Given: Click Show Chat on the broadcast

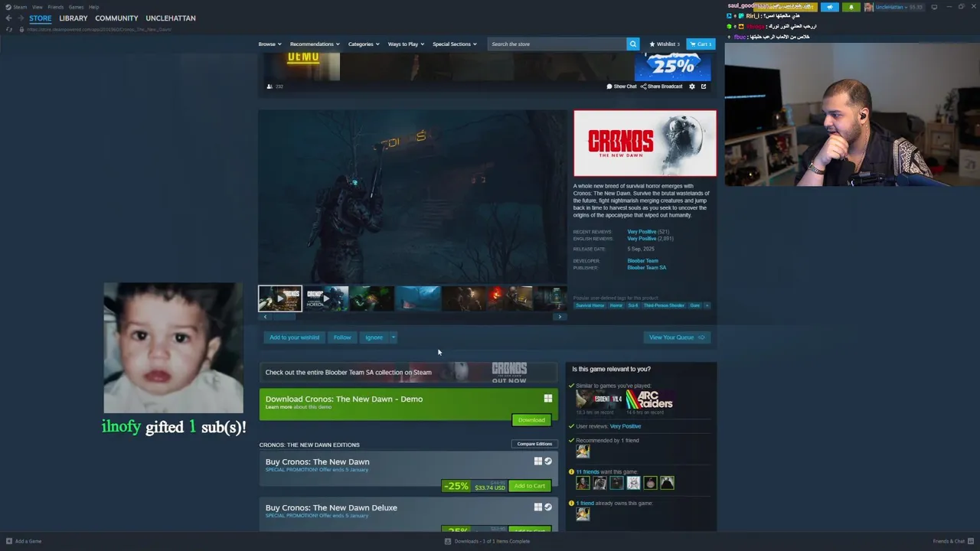Looking at the screenshot, I should [x=622, y=86].
